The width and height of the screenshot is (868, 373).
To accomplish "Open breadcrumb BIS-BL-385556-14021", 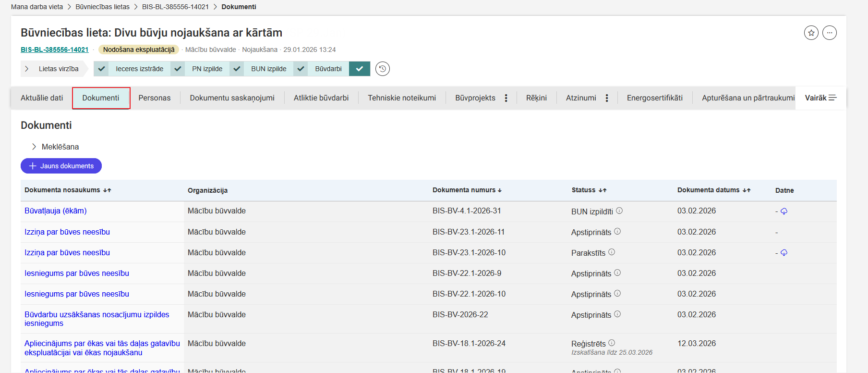I will pos(175,7).
